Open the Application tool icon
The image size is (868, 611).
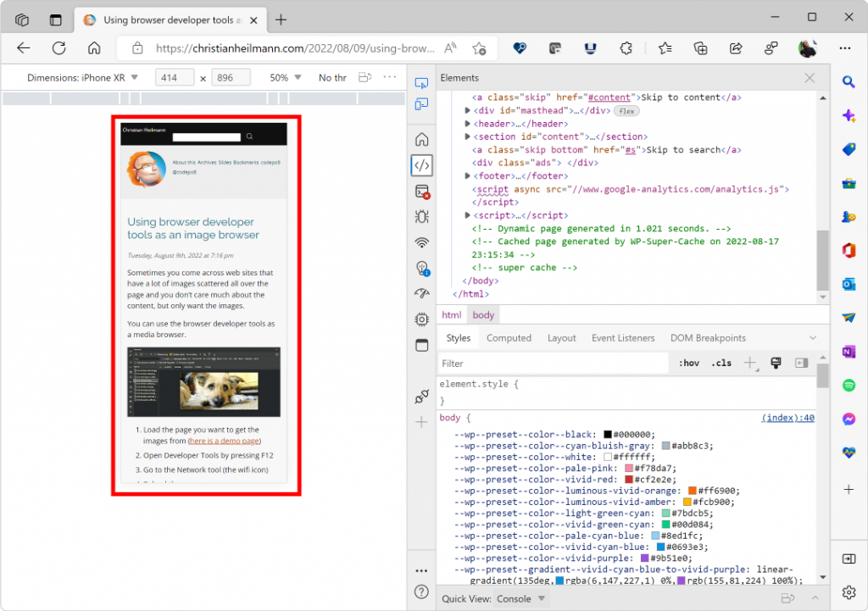[421, 345]
